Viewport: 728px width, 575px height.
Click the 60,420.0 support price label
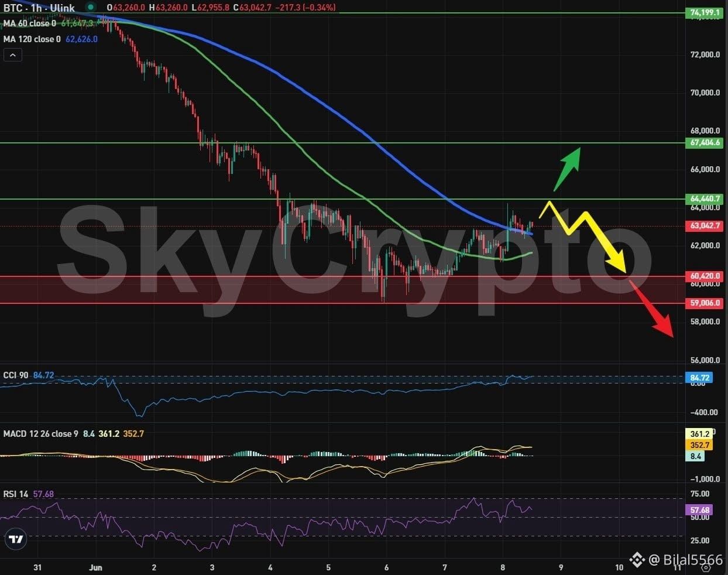coord(705,276)
